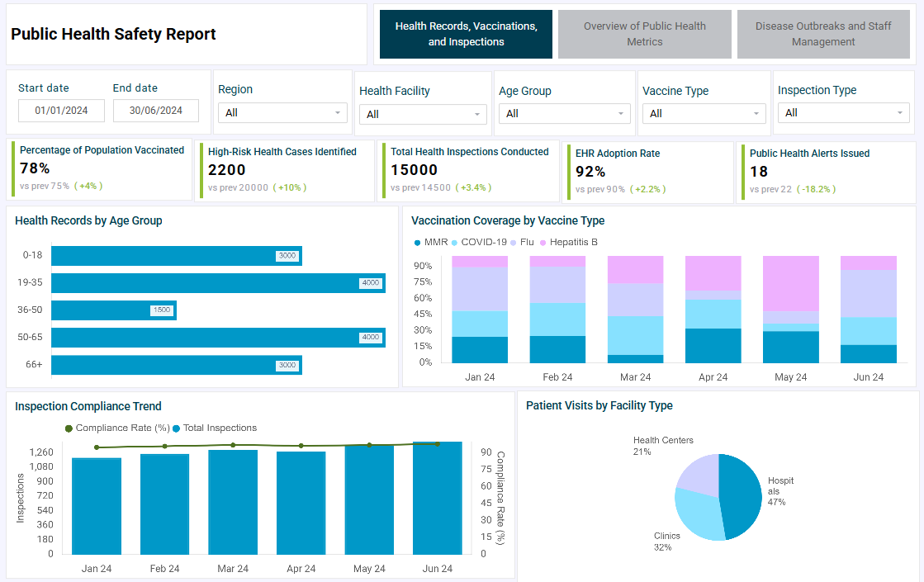The width and height of the screenshot is (924, 582).
Task: Select the 50-65 age group bar
Action: 218,338
